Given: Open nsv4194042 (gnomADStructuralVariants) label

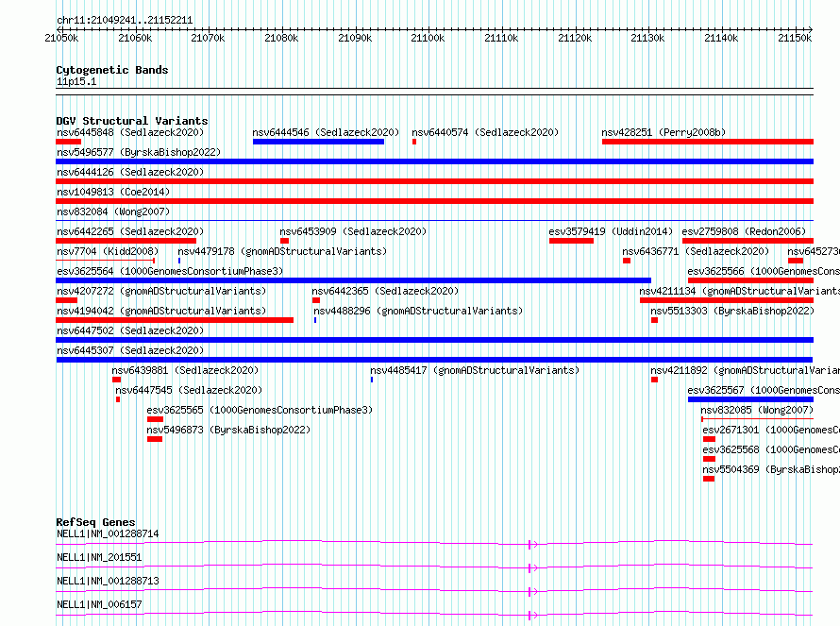Looking at the screenshot, I should 161,311.
